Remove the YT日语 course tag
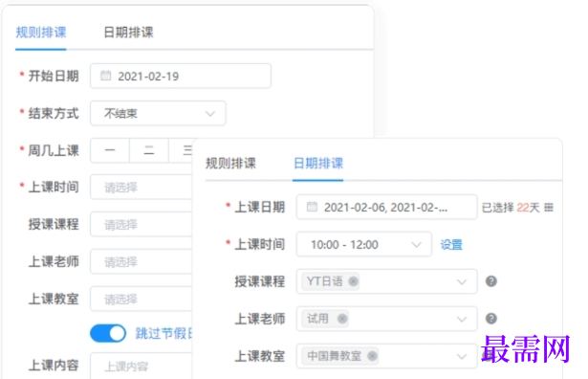The width and height of the screenshot is (588, 379). click(x=353, y=281)
